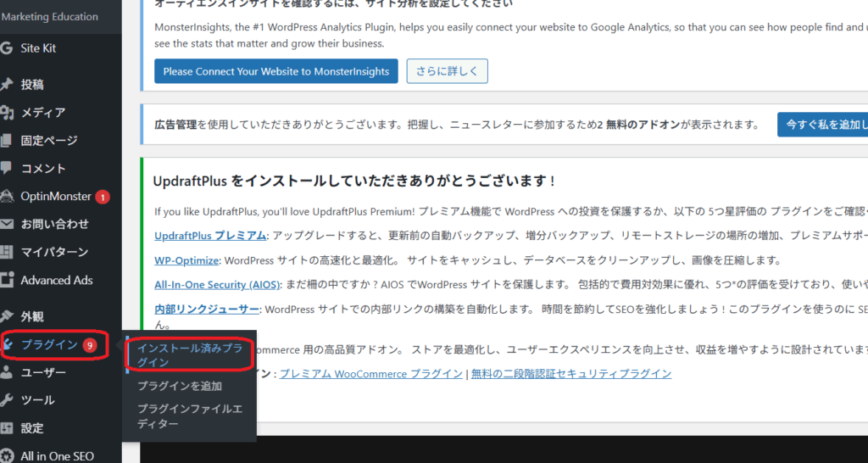The height and width of the screenshot is (463, 868).
Task: Click the さらに詳しく button
Action: click(x=448, y=71)
